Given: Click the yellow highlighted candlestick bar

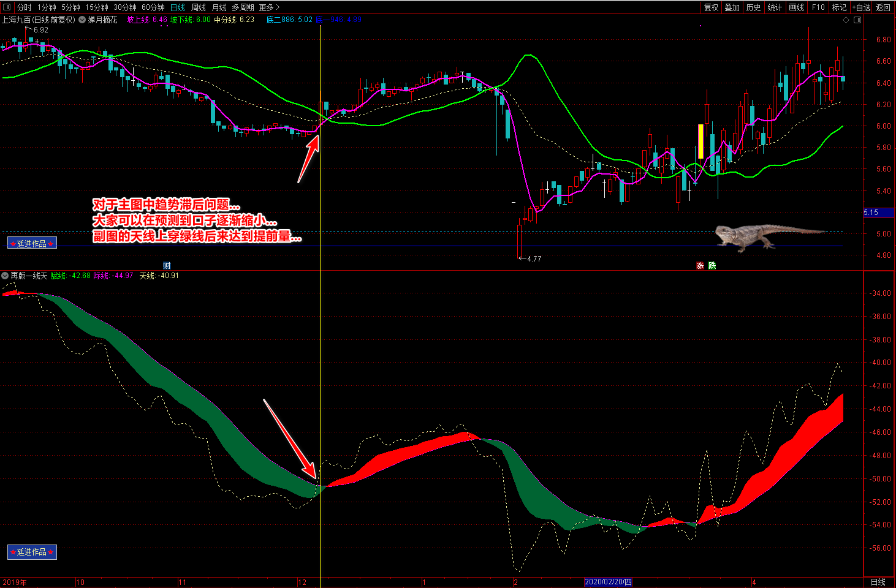Looking at the screenshot, I should pyautogui.click(x=700, y=141).
